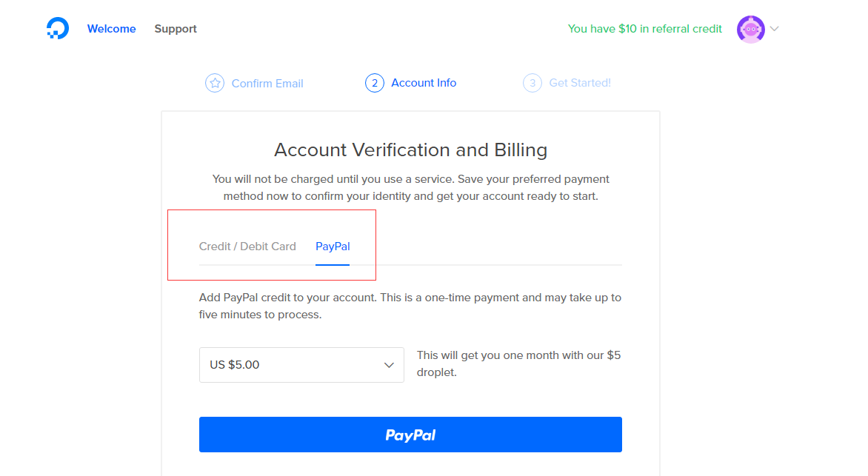868x476 pixels.
Task: Select the PayPal payment tab
Action: coord(333,247)
